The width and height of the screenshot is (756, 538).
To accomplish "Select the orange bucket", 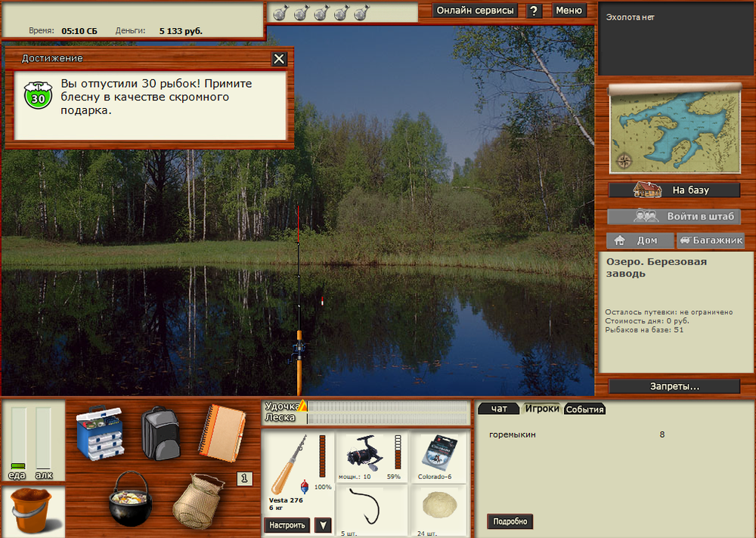I will pos(33,511).
